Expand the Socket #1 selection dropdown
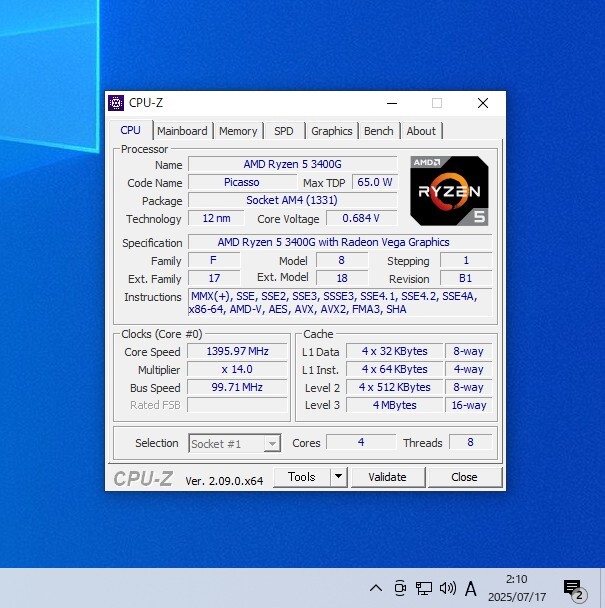Image resolution: width=605 pixels, height=608 pixels. click(272, 444)
